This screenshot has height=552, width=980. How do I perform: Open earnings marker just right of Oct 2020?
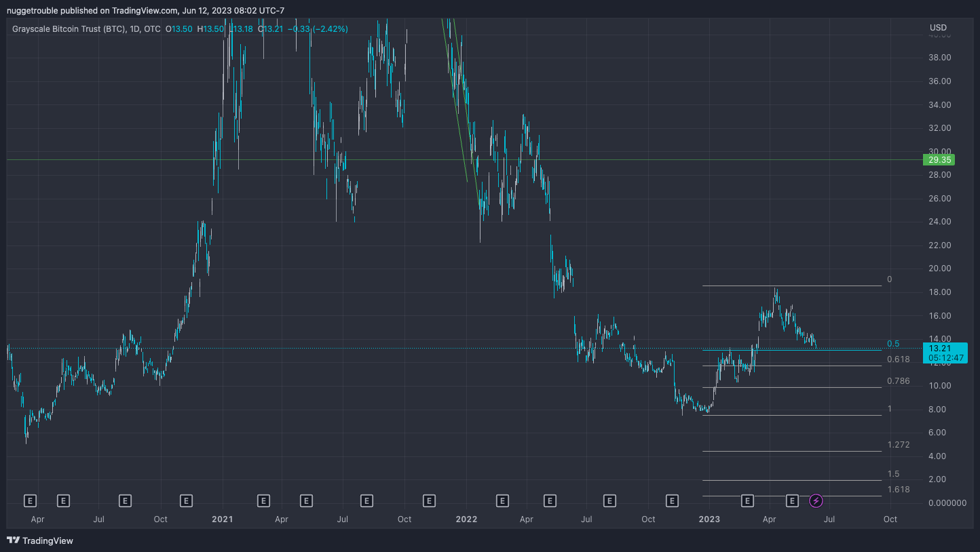[186, 501]
